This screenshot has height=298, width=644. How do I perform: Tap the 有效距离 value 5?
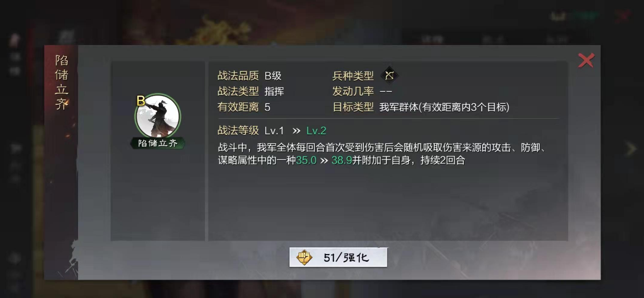point(267,107)
